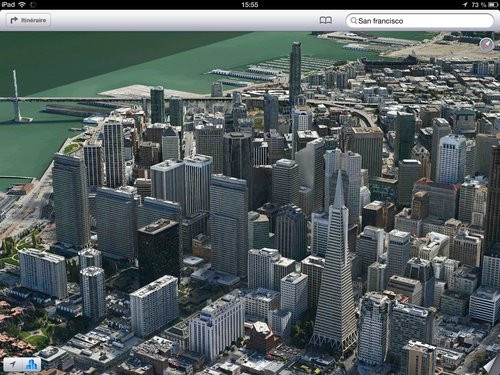Tap the 15:55 clock in status bar
Screen dimensions: 500x375
pos(250,4)
